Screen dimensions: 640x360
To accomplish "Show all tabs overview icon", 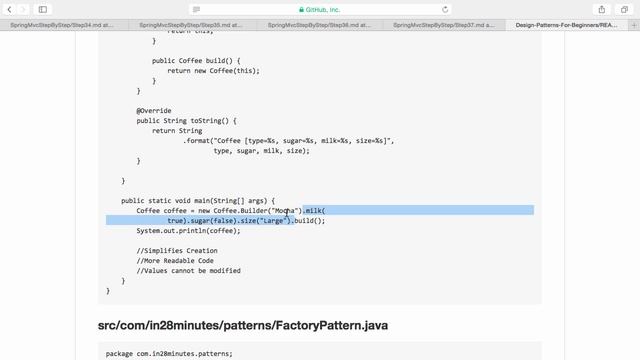I will pyautogui.click(x=624, y=9).
